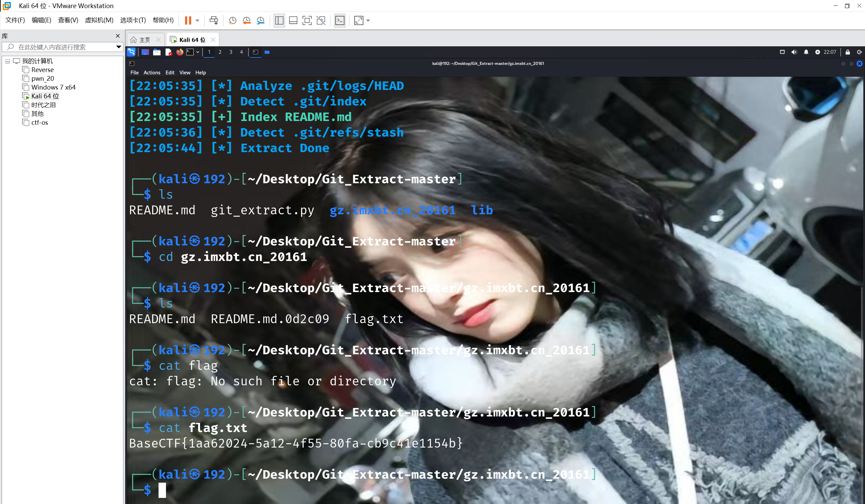The image size is (865, 504).
Task: Collapse the 我的计算机 tree node
Action: (x=7, y=61)
